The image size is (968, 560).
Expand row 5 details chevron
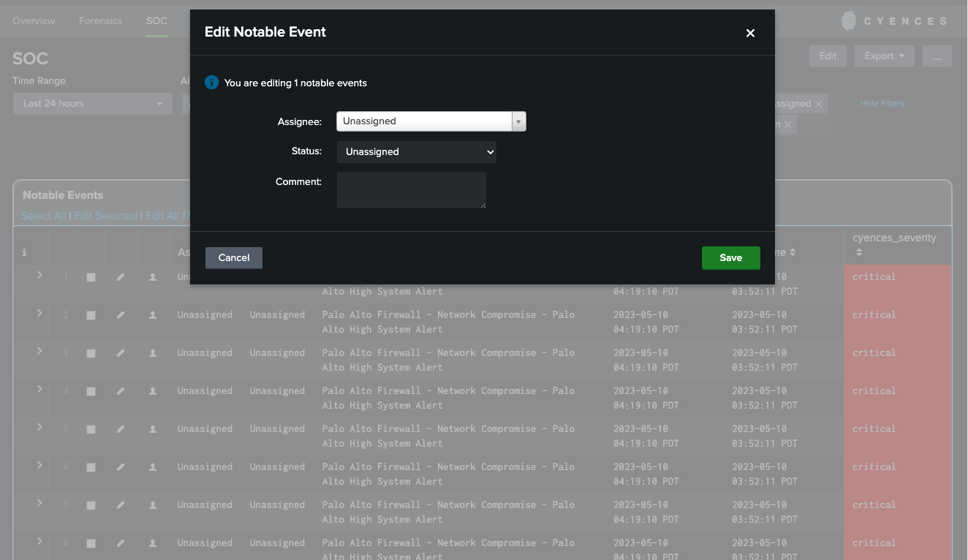[x=39, y=427]
